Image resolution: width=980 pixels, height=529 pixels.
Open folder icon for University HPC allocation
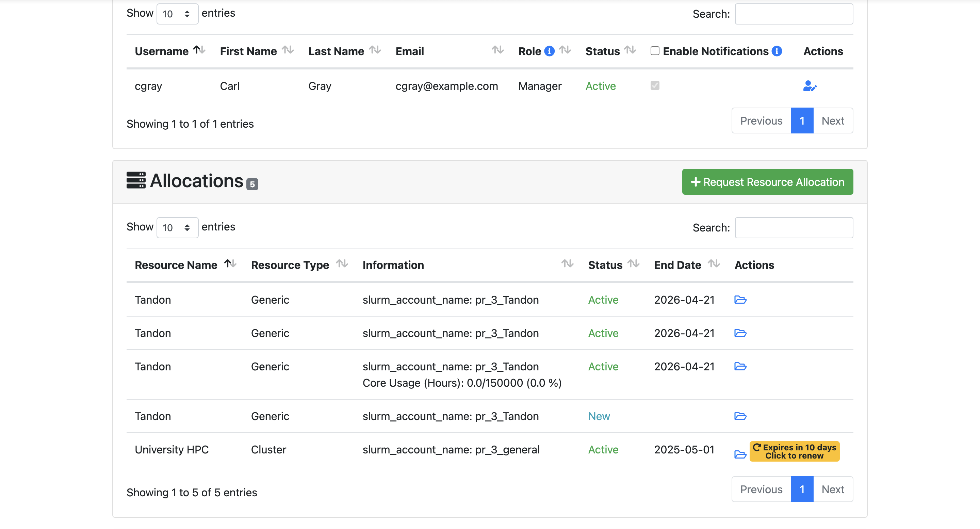(740, 454)
